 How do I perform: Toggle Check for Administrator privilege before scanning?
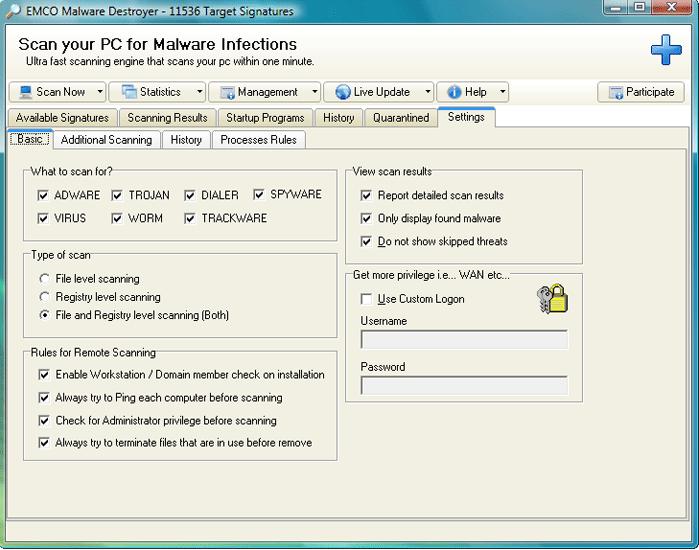click(x=44, y=420)
